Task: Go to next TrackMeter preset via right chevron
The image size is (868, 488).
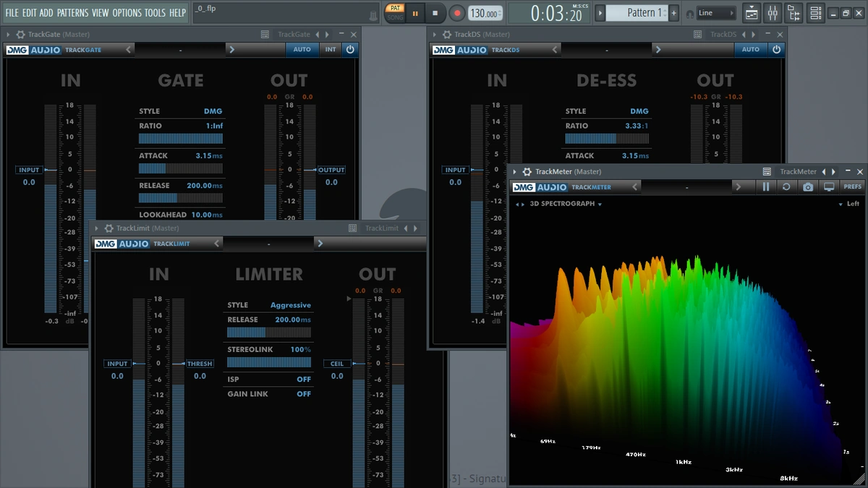Action: [738, 187]
